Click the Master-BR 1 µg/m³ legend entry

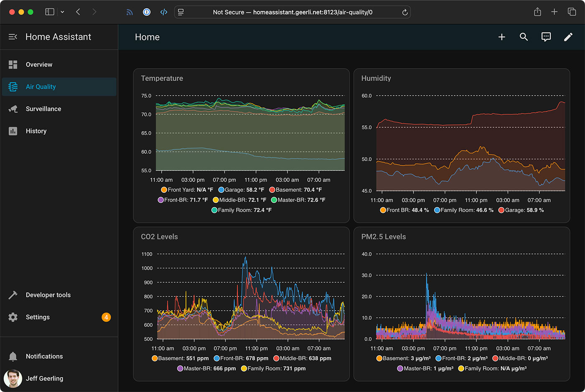point(425,369)
